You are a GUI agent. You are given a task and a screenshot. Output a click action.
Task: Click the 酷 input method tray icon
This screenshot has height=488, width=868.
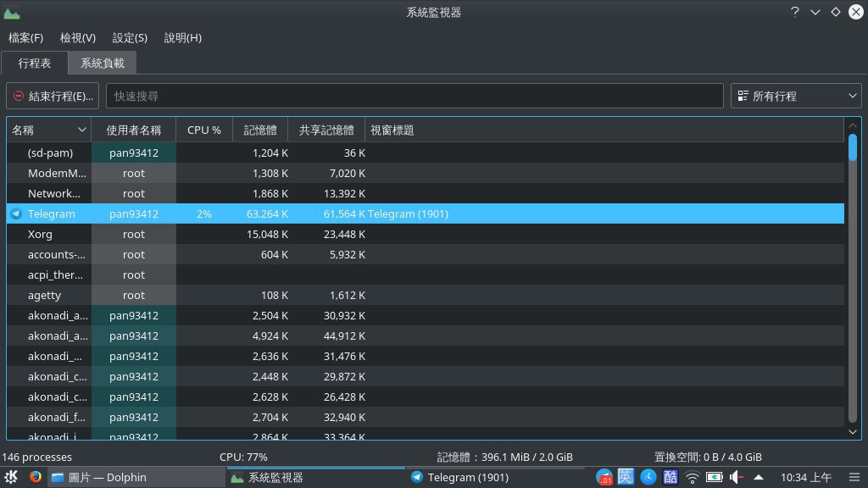click(670, 477)
